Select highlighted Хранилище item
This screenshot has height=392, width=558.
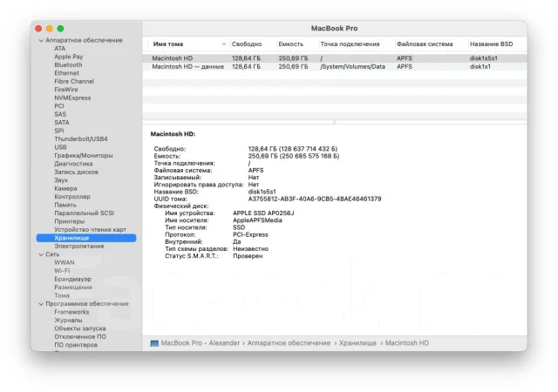tap(86, 238)
